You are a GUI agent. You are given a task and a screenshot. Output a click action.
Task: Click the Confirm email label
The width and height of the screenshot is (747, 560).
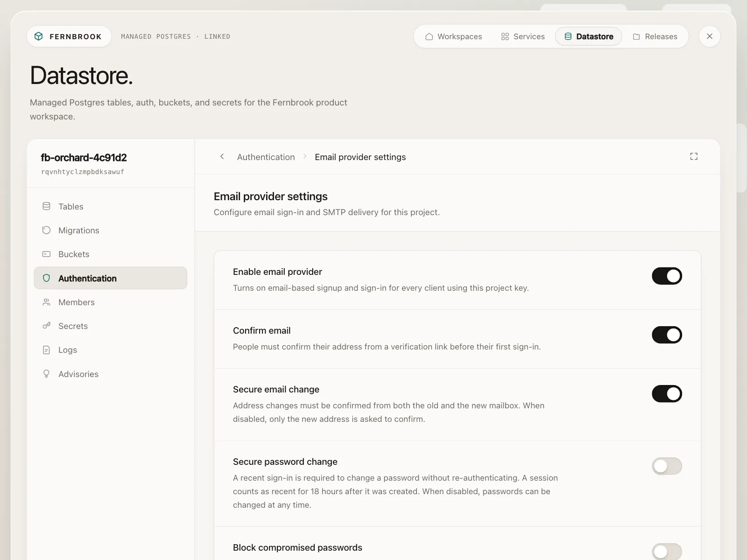[261, 330]
